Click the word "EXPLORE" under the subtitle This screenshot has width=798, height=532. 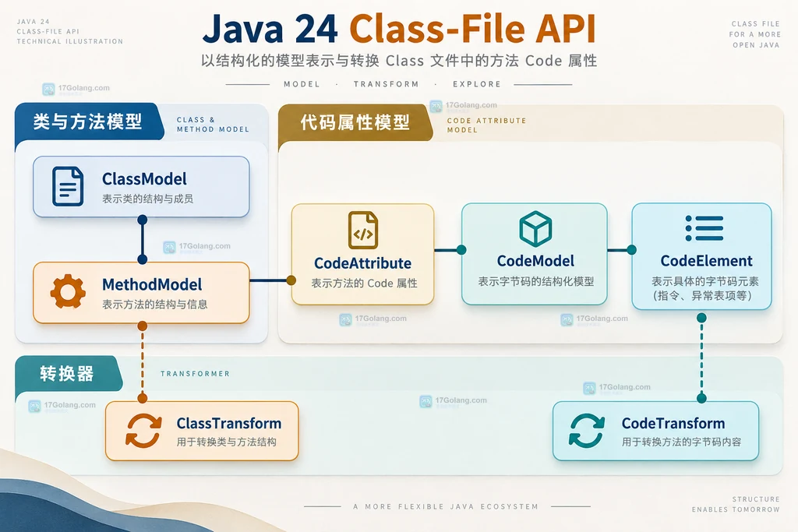477,84
